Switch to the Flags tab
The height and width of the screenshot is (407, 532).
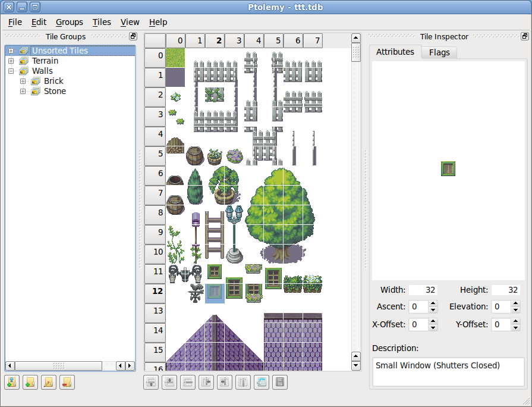point(439,52)
